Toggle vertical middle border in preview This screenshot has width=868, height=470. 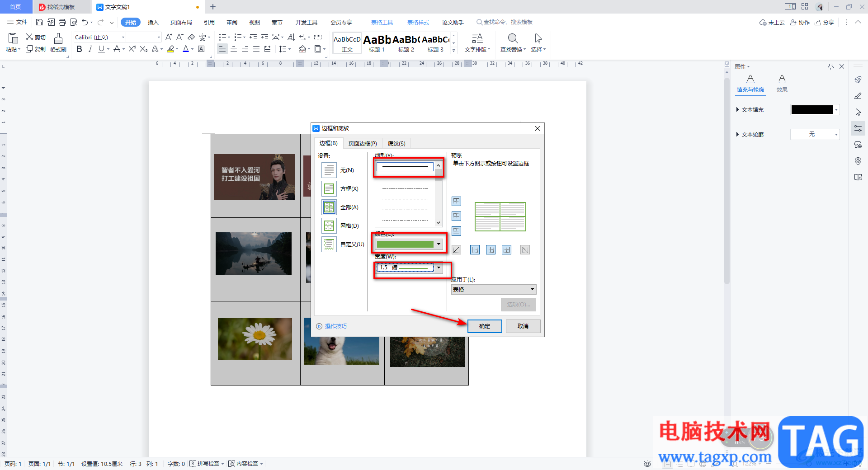pos(491,249)
